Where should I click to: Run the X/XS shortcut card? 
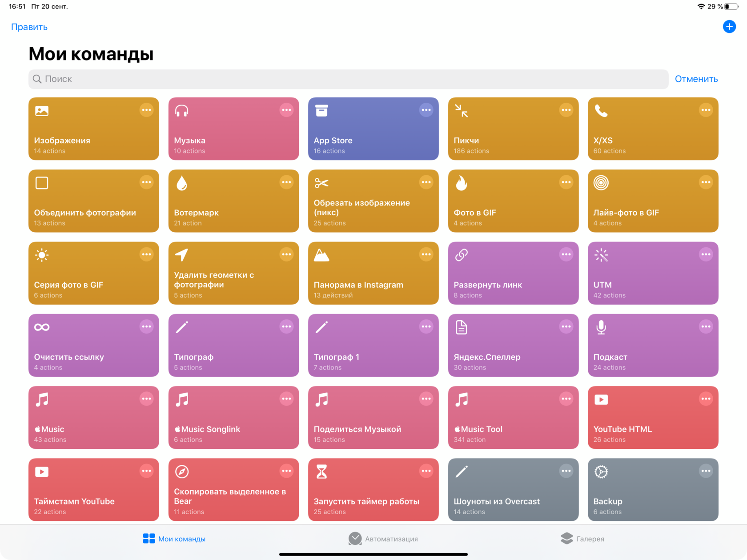click(653, 129)
